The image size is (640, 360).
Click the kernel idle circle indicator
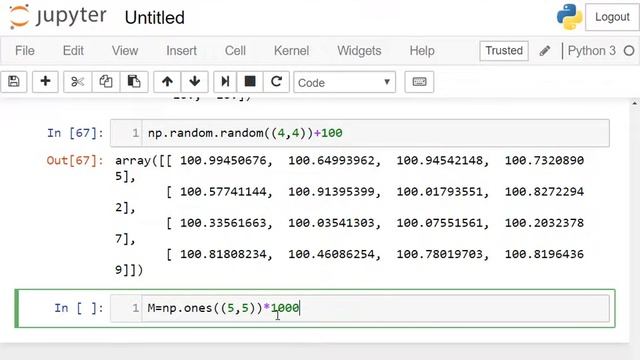click(x=629, y=51)
